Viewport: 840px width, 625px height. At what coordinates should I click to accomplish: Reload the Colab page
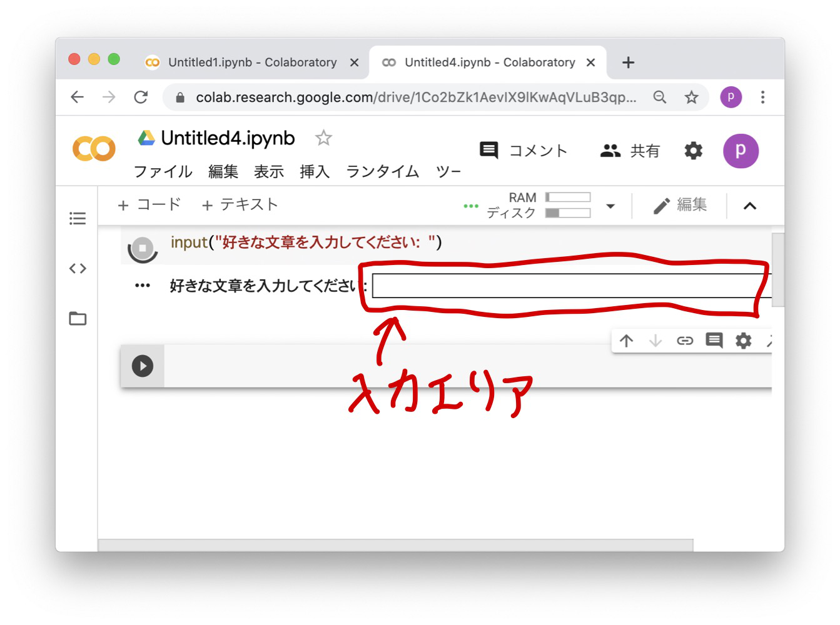click(x=141, y=97)
